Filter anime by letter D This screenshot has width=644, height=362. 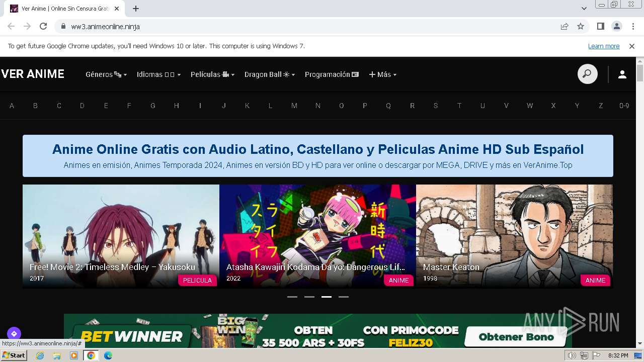point(82,106)
